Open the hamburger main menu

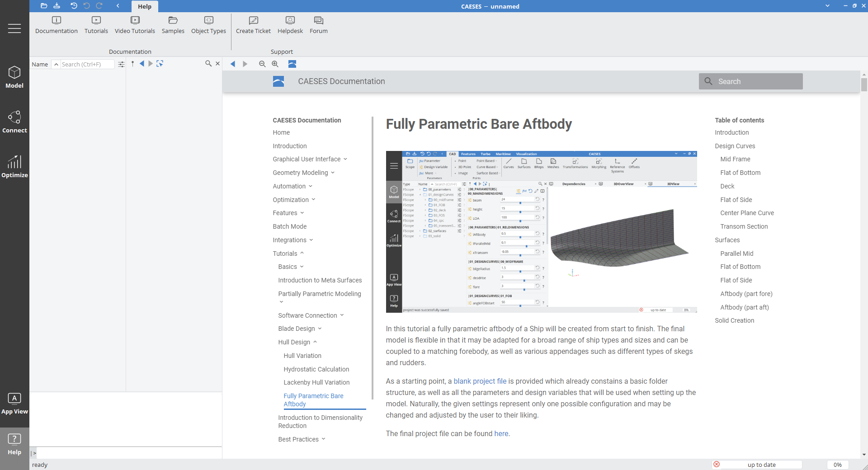coord(14,28)
